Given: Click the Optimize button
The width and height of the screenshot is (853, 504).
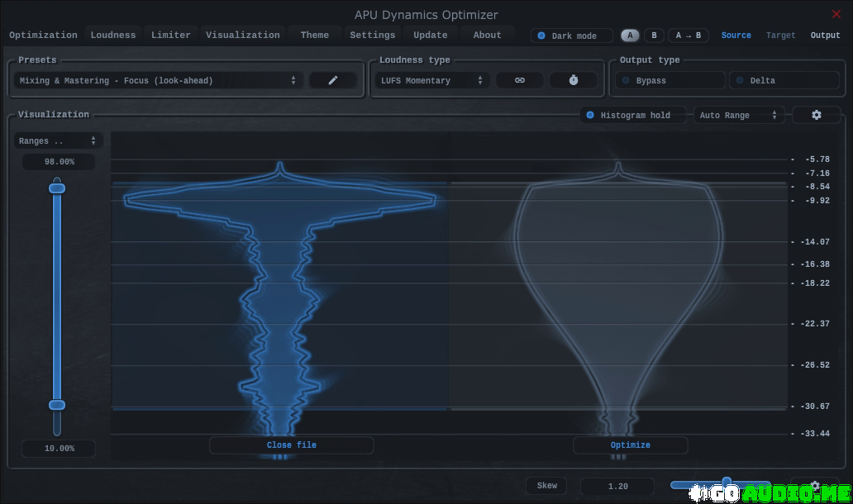Looking at the screenshot, I should click(631, 445).
